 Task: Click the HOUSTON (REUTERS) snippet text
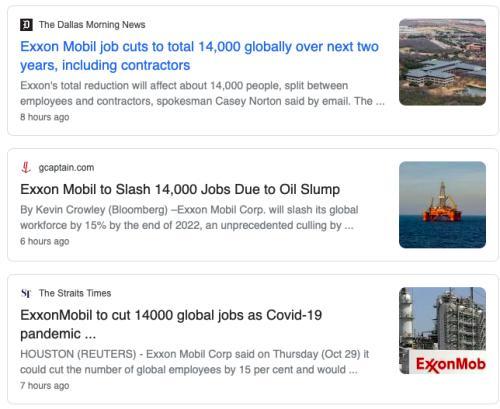pos(195,362)
